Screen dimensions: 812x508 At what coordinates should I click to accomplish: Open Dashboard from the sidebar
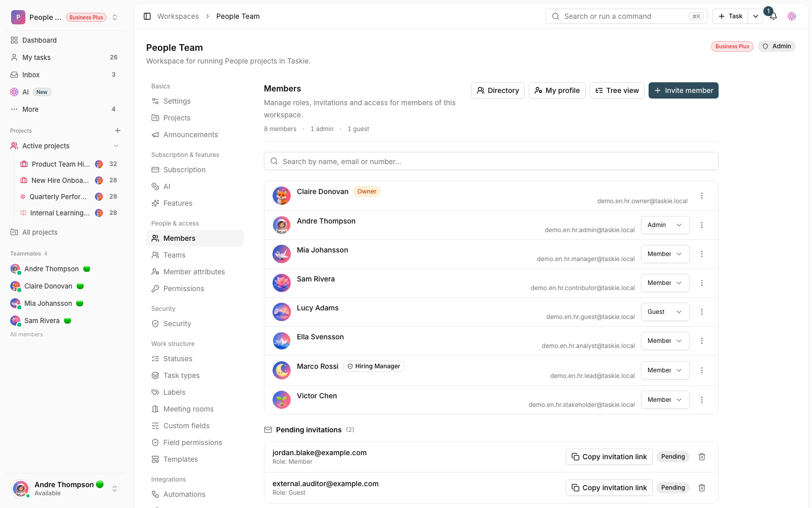[65, 40]
